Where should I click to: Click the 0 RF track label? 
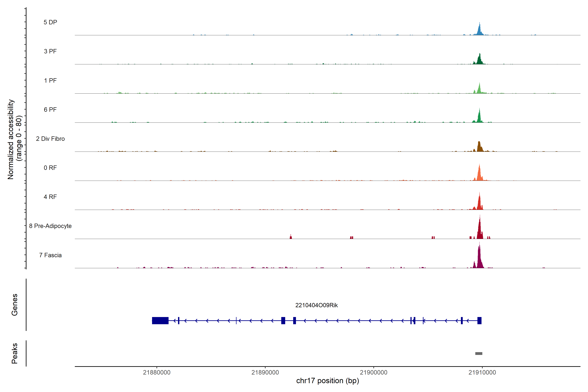click(x=50, y=168)
